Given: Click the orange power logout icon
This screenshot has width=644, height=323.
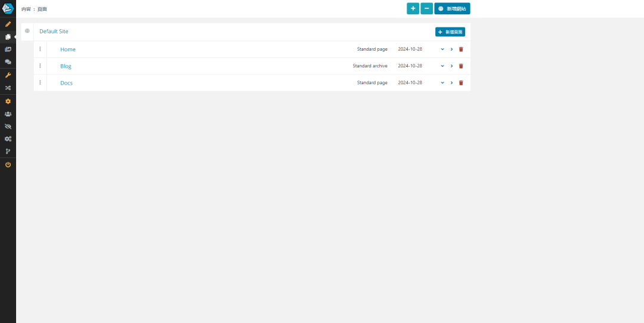Looking at the screenshot, I should click(8, 164).
